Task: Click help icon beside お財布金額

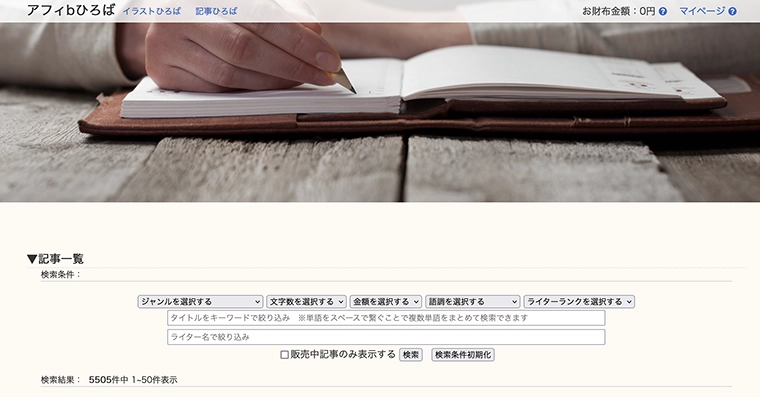Action: tap(663, 11)
